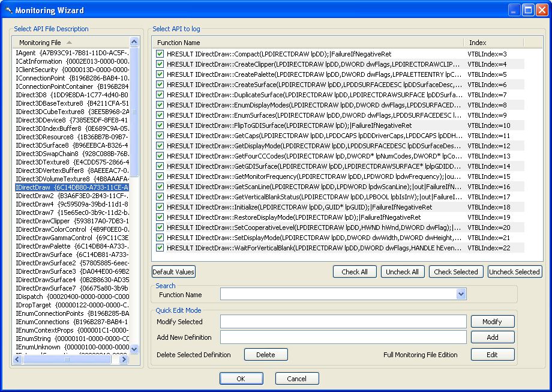The height and width of the screenshot is (392, 552).
Task: Click the VTBLIndex=21 index cell
Action: 488,238
